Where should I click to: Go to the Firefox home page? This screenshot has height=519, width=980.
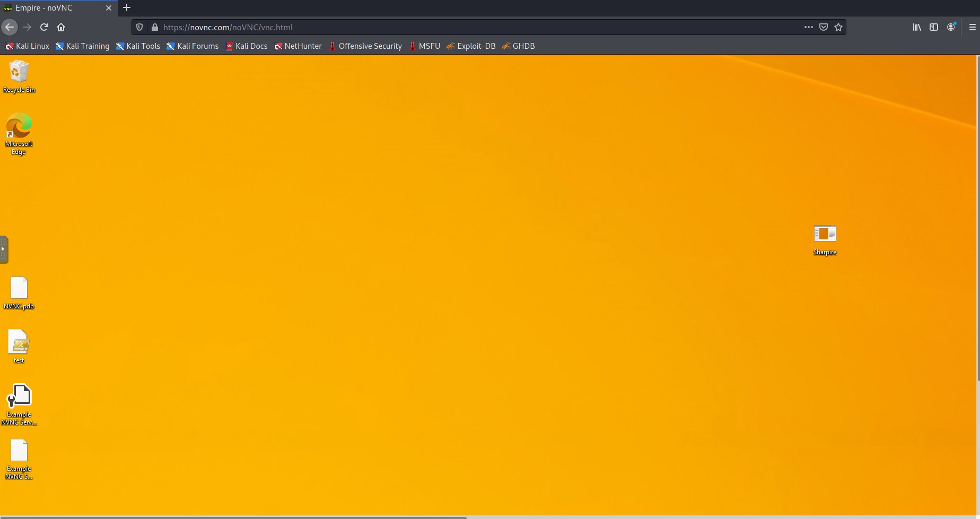[x=61, y=27]
